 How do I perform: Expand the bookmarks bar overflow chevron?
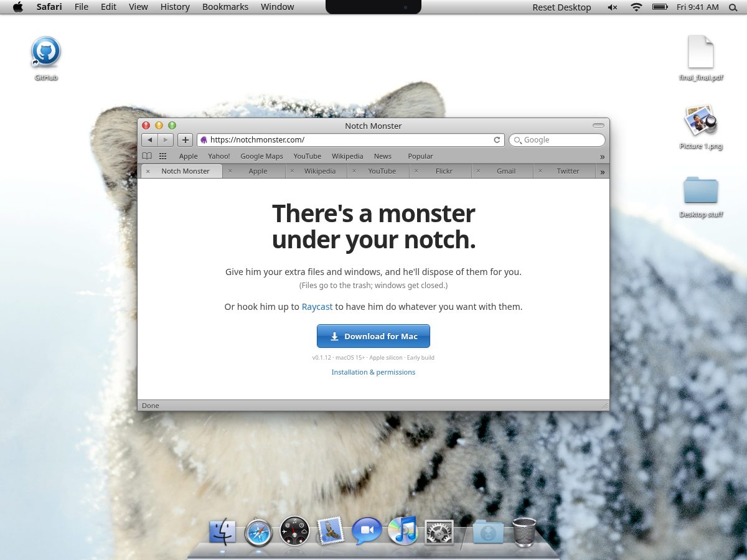(x=602, y=157)
